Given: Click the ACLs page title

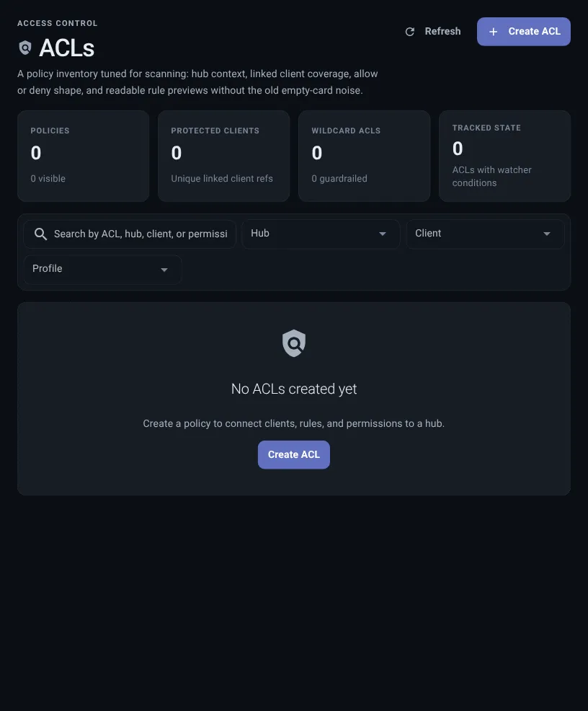Looking at the screenshot, I should click(66, 48).
